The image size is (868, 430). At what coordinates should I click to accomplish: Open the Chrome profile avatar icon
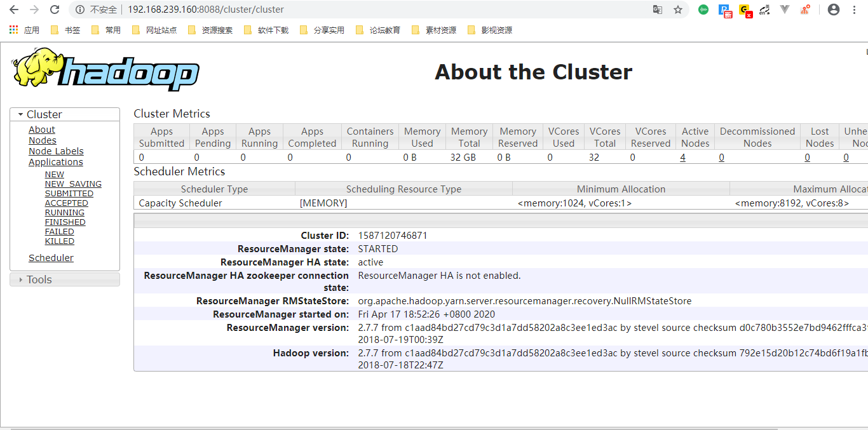[834, 10]
